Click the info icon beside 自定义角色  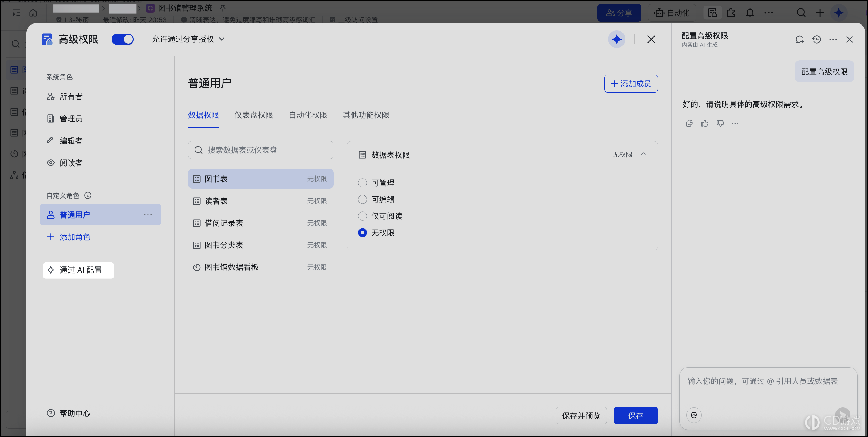(88, 195)
